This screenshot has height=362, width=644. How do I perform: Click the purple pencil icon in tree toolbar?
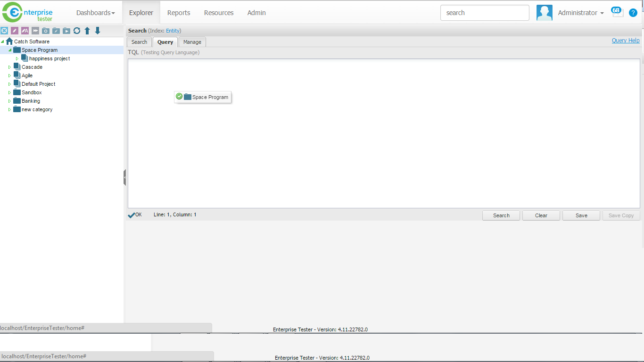pos(15,31)
